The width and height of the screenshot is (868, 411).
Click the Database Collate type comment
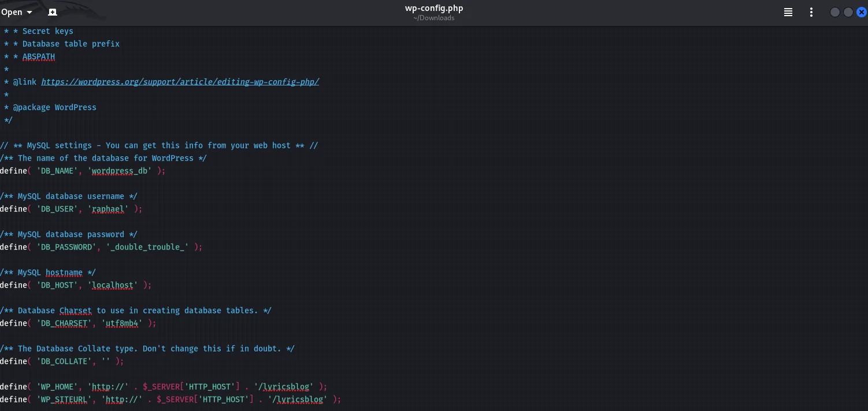tap(147, 349)
